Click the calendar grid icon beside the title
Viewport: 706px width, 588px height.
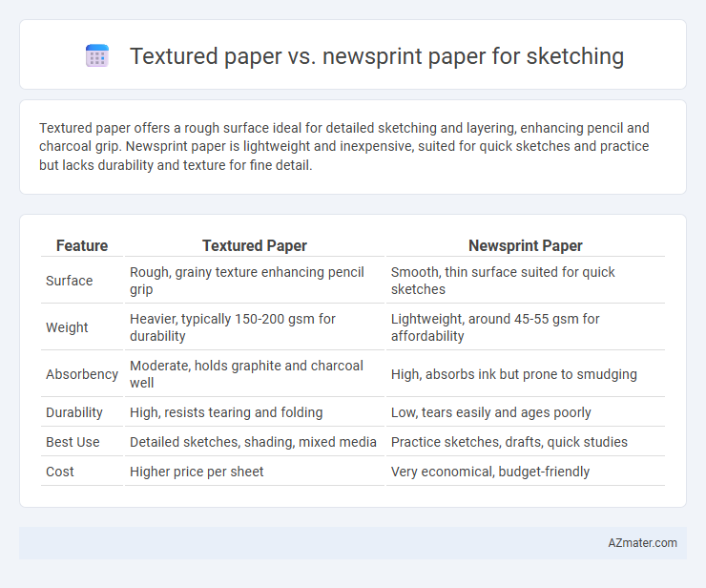coord(97,56)
